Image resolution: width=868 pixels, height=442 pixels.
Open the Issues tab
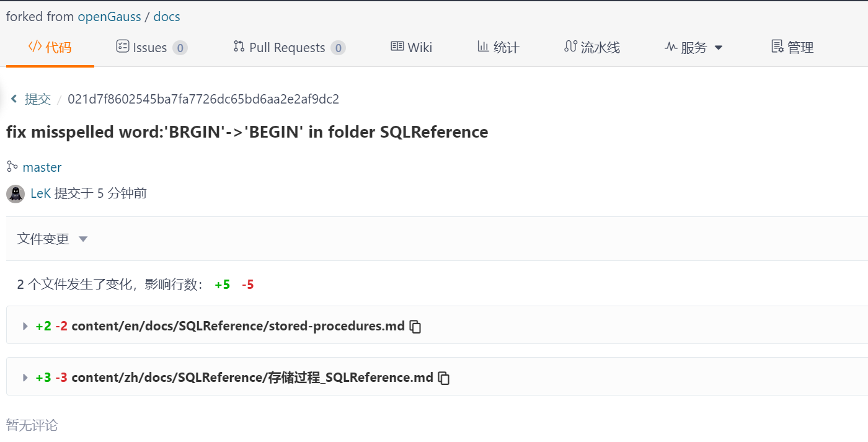pos(151,48)
